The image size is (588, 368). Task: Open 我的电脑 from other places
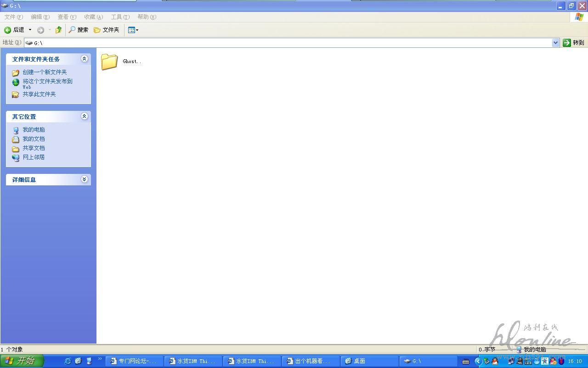(34, 130)
